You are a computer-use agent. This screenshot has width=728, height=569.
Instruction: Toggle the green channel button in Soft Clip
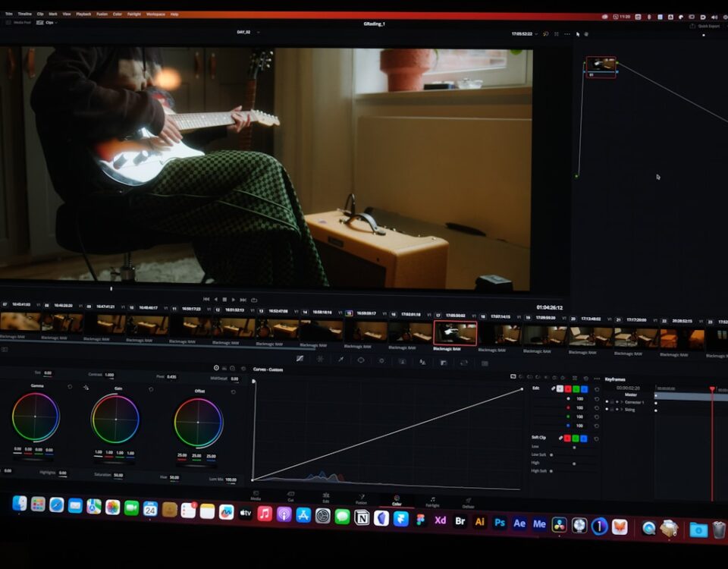coord(576,438)
